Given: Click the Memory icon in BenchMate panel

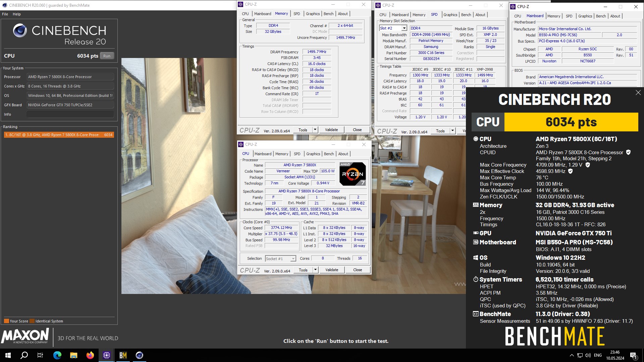Looking at the screenshot, I should 476,205.
